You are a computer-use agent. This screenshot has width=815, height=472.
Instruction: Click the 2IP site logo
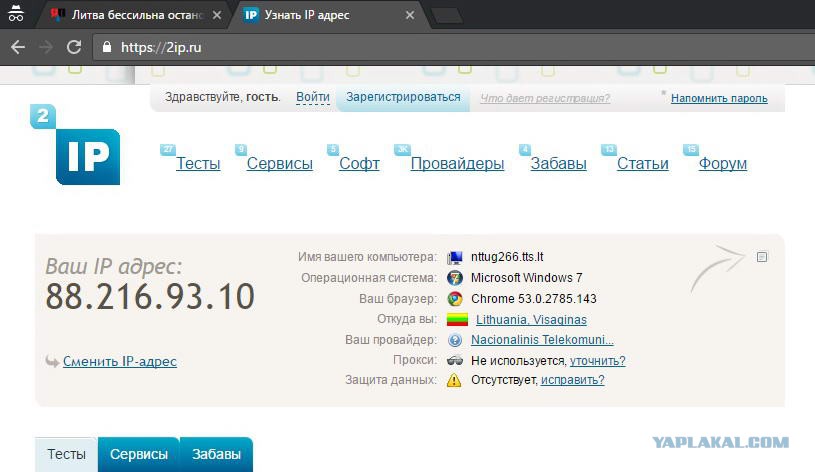[x=75, y=145]
